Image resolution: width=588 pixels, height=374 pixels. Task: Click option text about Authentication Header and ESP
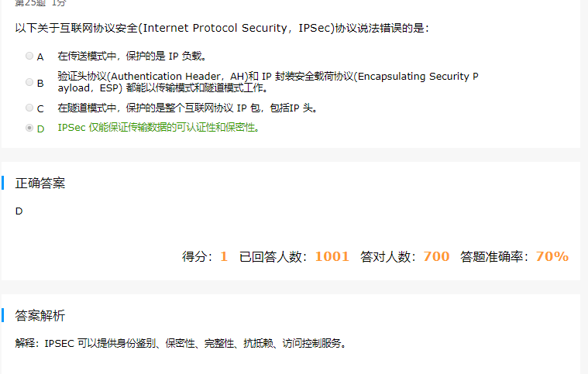click(268, 82)
